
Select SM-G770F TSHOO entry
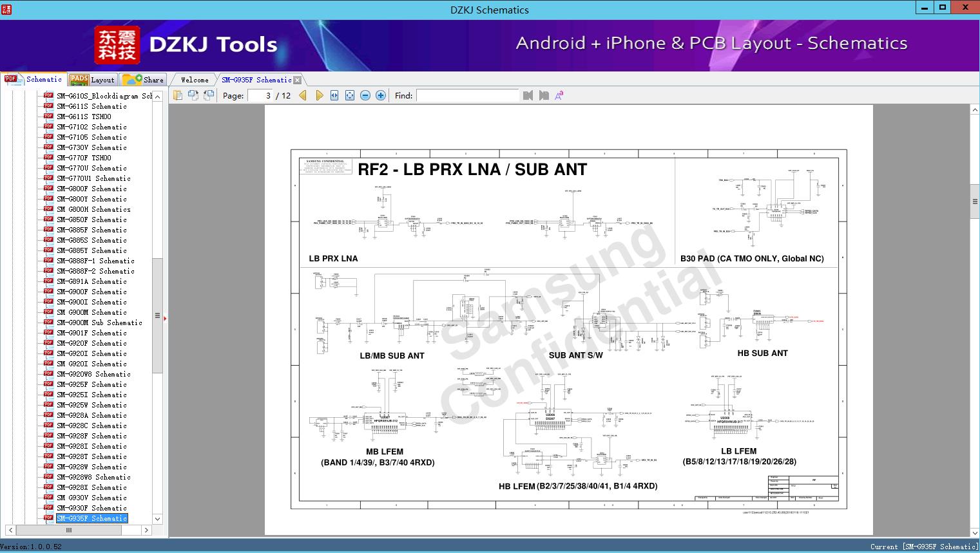(x=84, y=158)
